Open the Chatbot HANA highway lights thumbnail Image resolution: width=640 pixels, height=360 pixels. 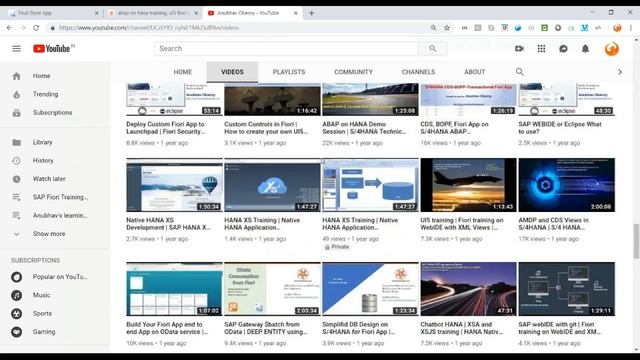click(468, 289)
